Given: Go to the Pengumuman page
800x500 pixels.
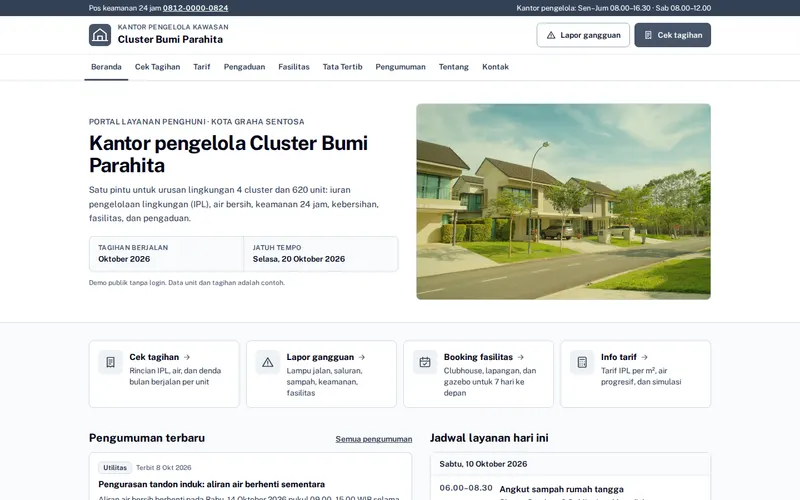Looking at the screenshot, I should [x=401, y=67].
